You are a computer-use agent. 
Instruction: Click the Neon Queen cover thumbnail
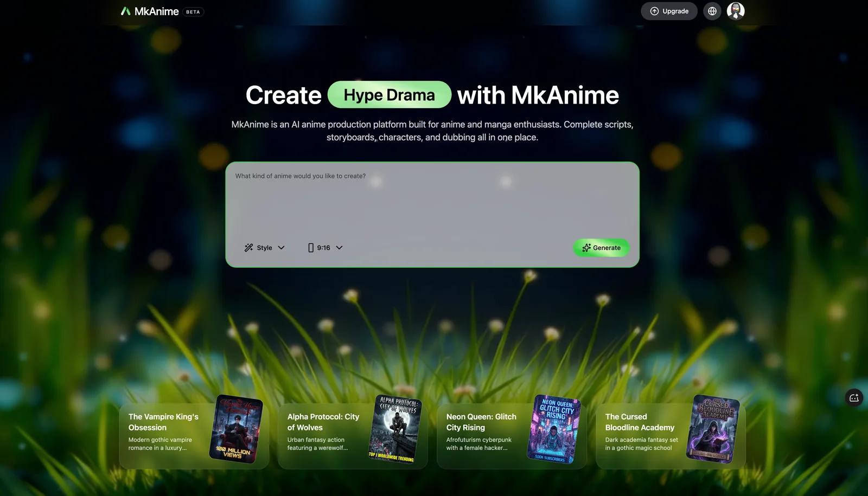point(553,429)
